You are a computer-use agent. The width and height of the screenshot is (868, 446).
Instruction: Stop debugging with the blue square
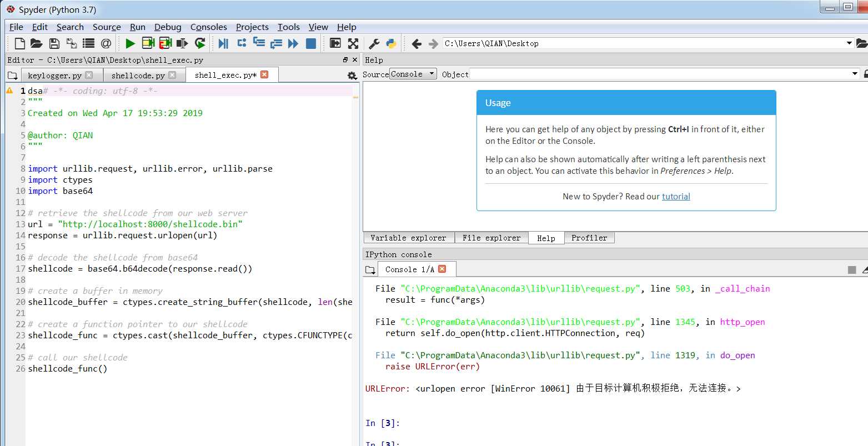click(311, 43)
